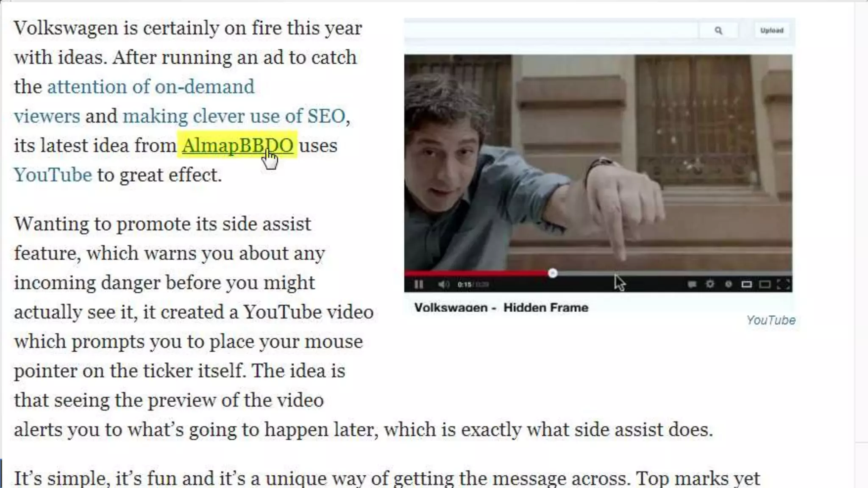Open 'making clever use of SEO' link
Image resolution: width=868 pixels, height=488 pixels.
tap(234, 116)
